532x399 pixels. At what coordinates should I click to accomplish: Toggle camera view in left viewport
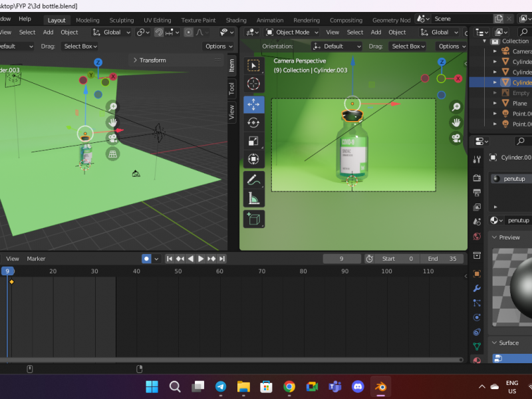pos(113,138)
